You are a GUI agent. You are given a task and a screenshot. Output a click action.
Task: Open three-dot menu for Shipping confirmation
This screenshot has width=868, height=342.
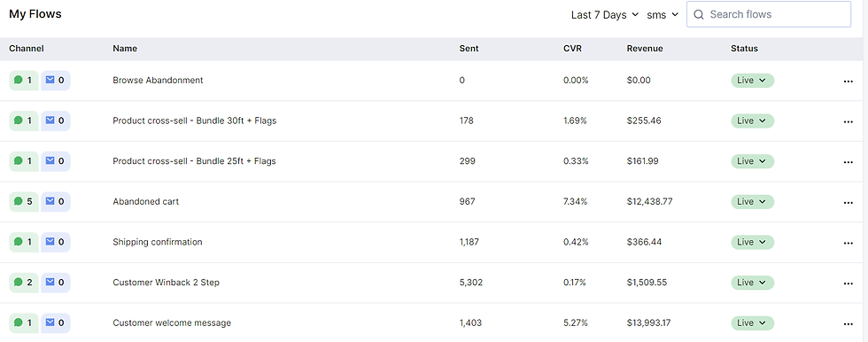pyautogui.click(x=848, y=243)
